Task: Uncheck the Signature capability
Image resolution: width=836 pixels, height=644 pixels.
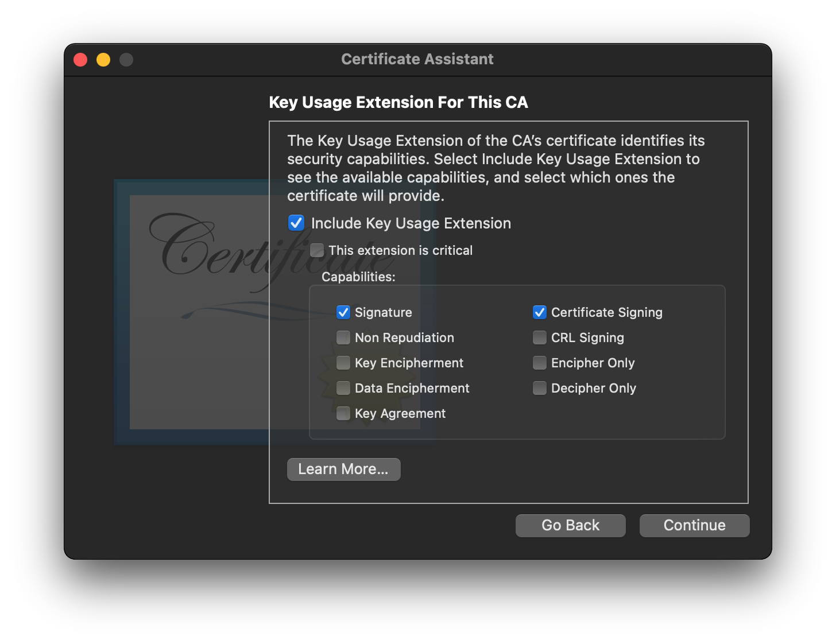Action: pyautogui.click(x=343, y=312)
